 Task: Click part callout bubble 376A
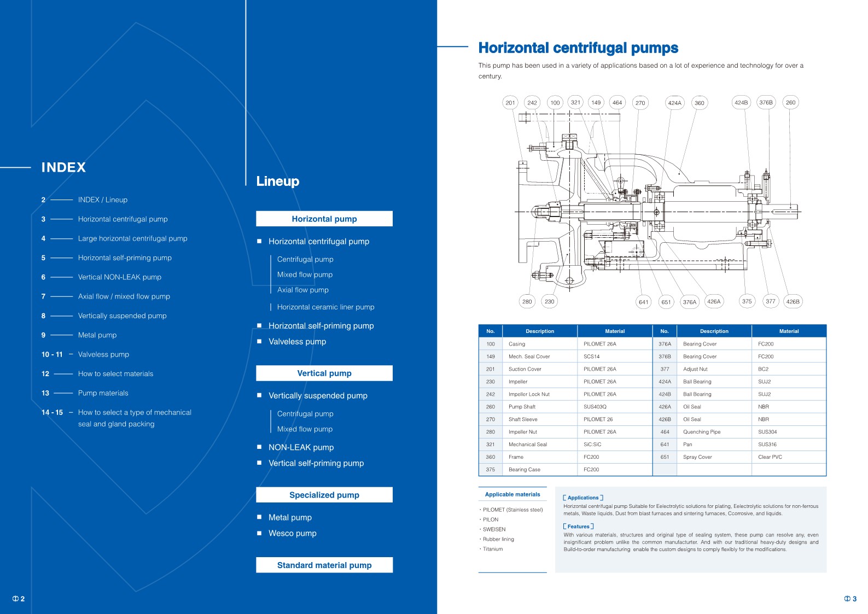tap(690, 302)
